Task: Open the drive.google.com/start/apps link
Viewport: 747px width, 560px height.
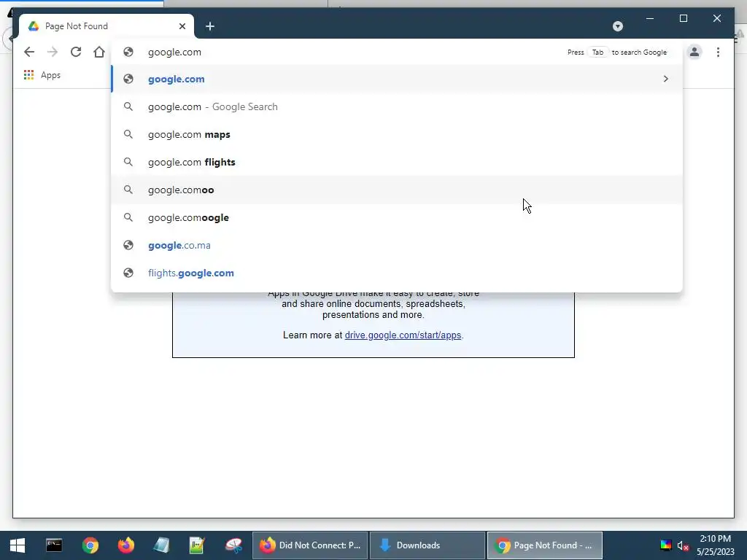Action: pos(403,335)
